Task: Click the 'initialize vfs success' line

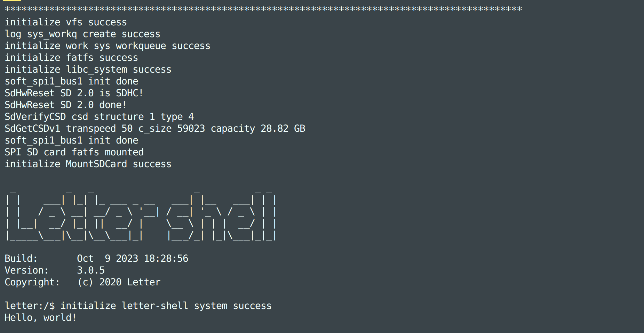Action: pos(66,22)
